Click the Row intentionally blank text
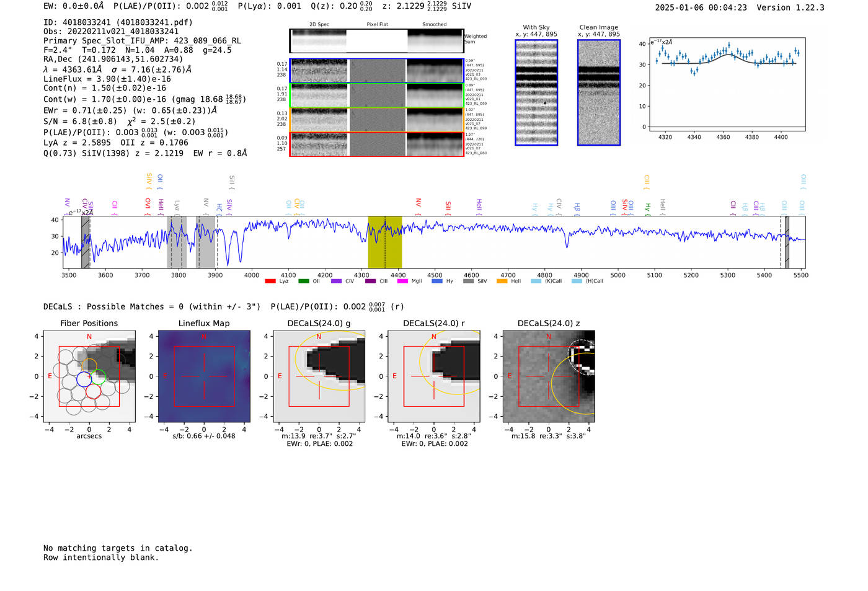This screenshot has height=591, width=868. tap(101, 558)
